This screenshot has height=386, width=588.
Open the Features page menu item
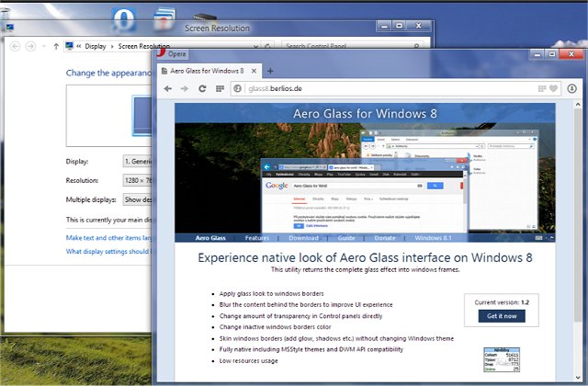(x=257, y=238)
